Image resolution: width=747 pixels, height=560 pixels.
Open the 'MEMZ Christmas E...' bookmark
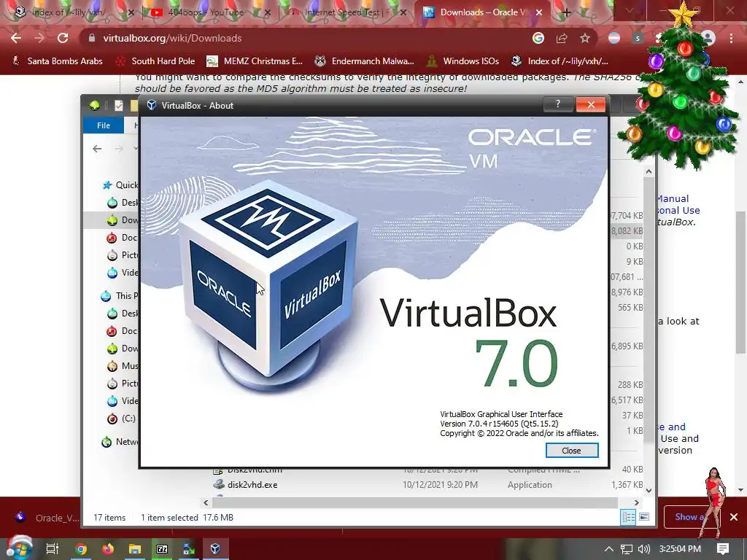coord(255,61)
